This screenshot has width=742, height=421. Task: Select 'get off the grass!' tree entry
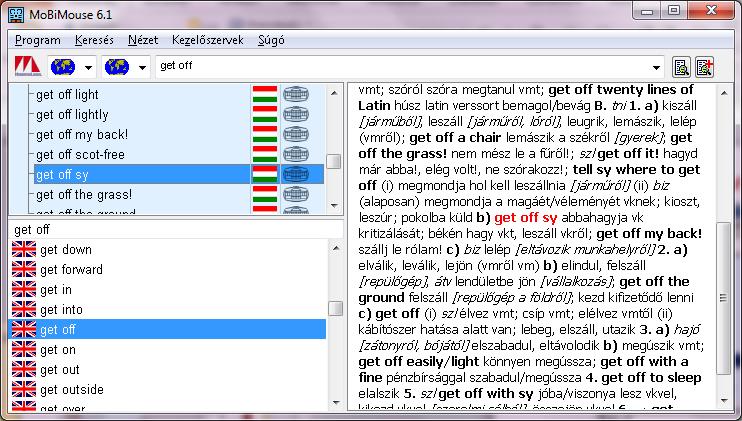click(x=84, y=194)
